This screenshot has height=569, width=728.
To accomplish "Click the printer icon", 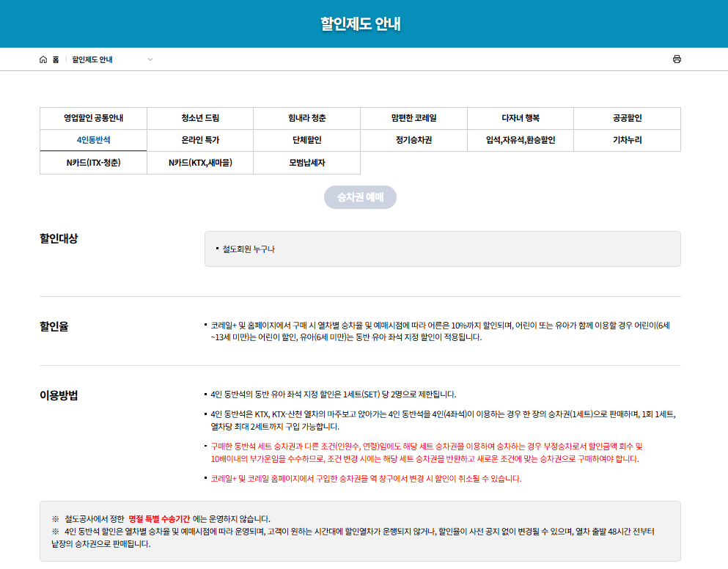I will [x=677, y=59].
